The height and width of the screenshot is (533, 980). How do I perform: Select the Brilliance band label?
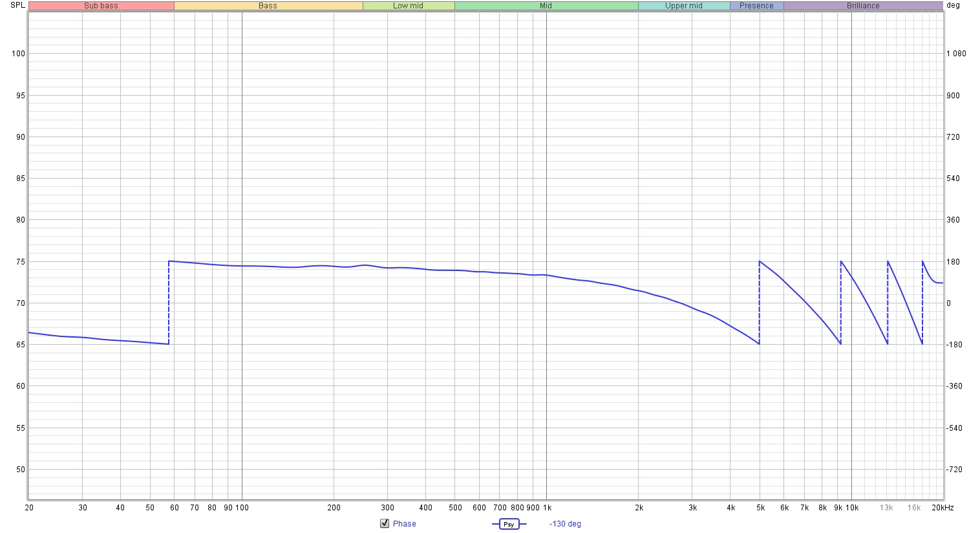(x=863, y=6)
